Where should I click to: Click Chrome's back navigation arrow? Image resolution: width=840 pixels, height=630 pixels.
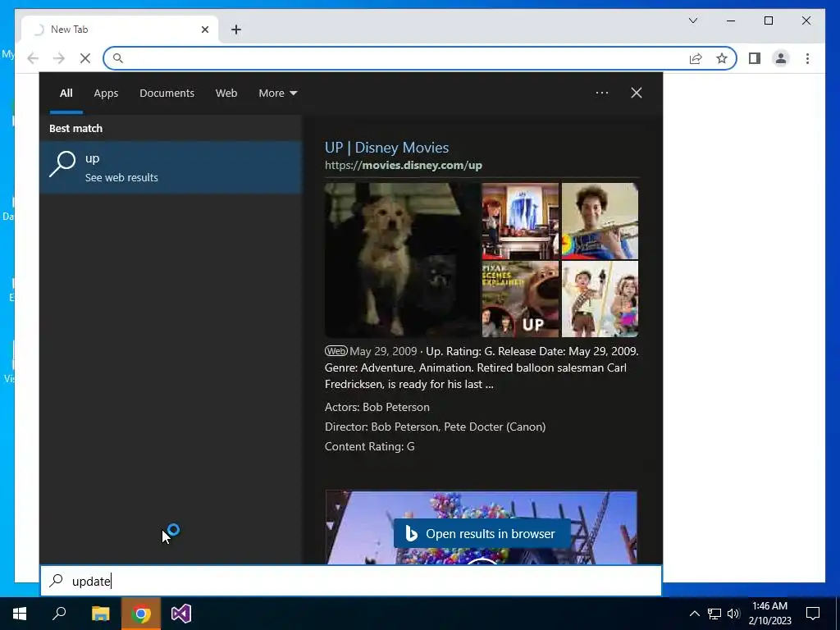(33, 58)
